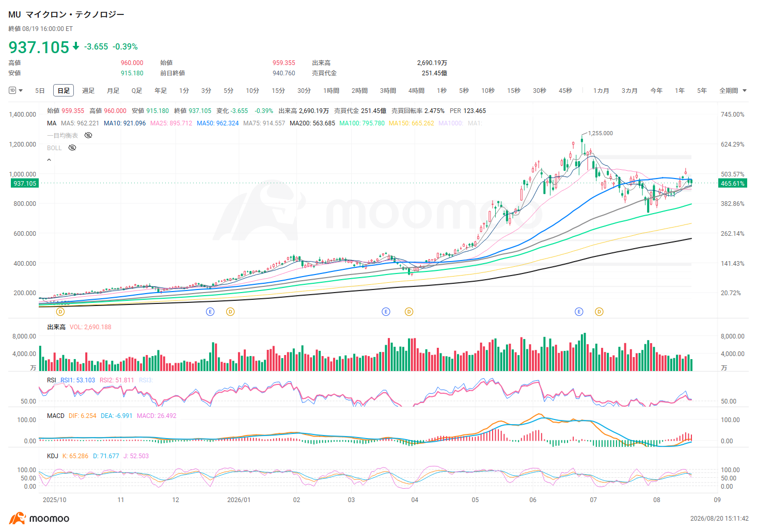Click the earnings marker E in late June 2026
The image size is (757, 532).
[579, 312]
